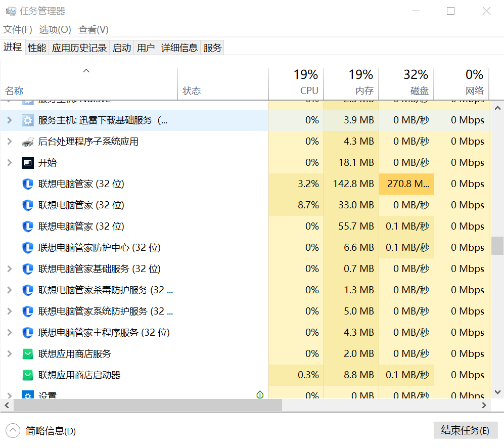Select the 进程 tab
This screenshot has width=504, height=448.
[x=13, y=47]
